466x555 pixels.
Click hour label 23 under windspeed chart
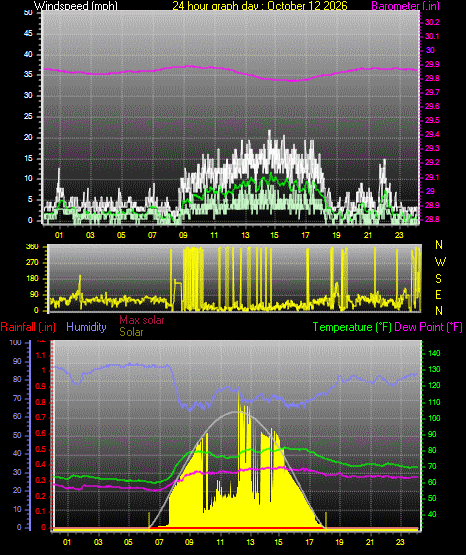(x=399, y=235)
